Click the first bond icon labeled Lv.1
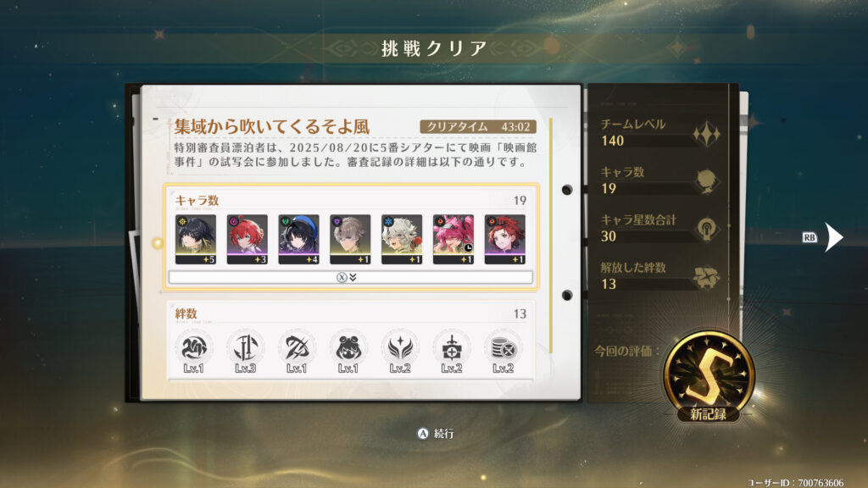Viewport: 868px width, 488px height. tap(194, 352)
